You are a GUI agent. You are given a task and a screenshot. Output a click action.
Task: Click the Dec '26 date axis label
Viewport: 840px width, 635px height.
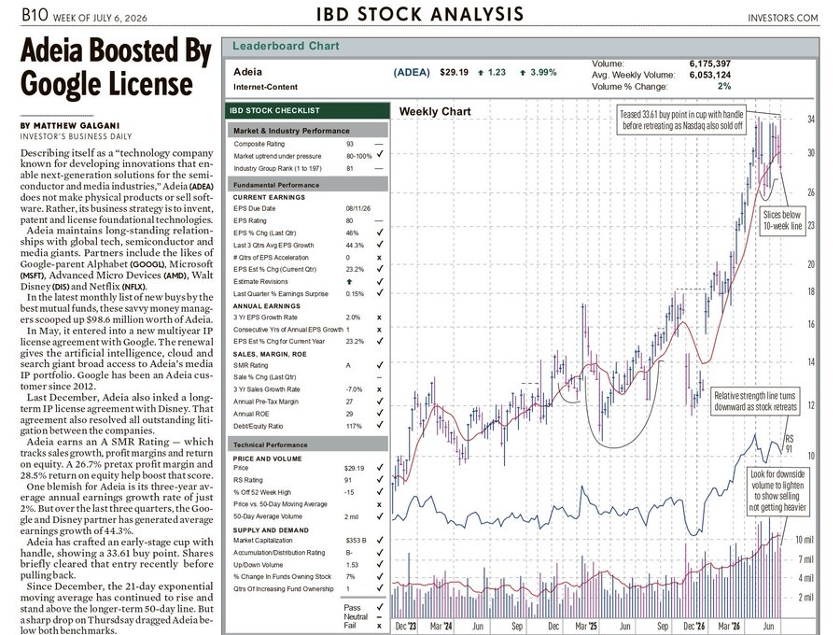694,626
